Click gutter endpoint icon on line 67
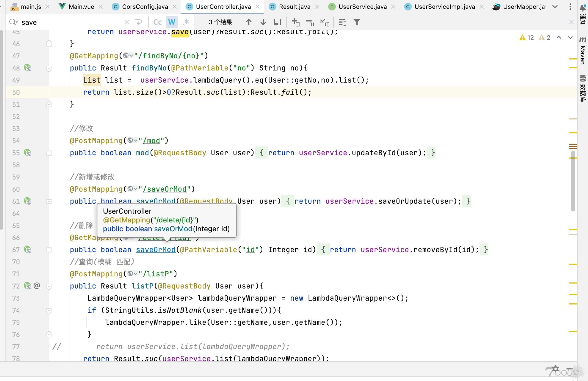The height and width of the screenshot is (381, 588). (27, 250)
